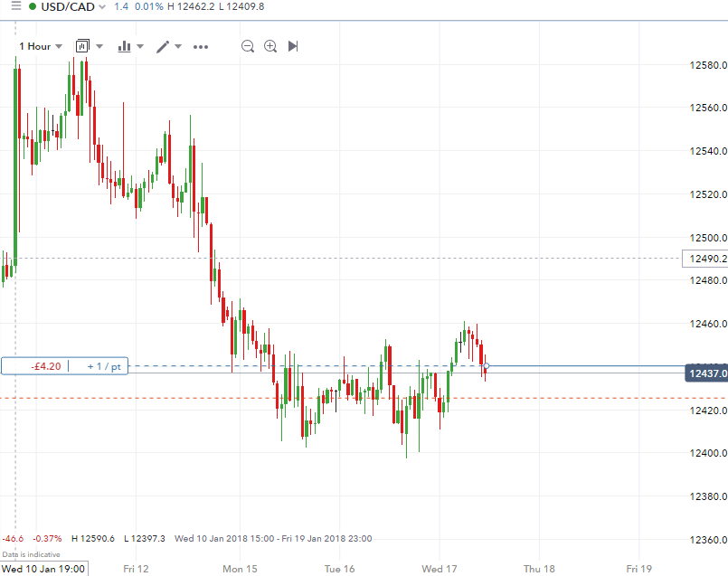728x576 pixels.
Task: Expand the drawing tools dropdown arrow
Action: 178,46
